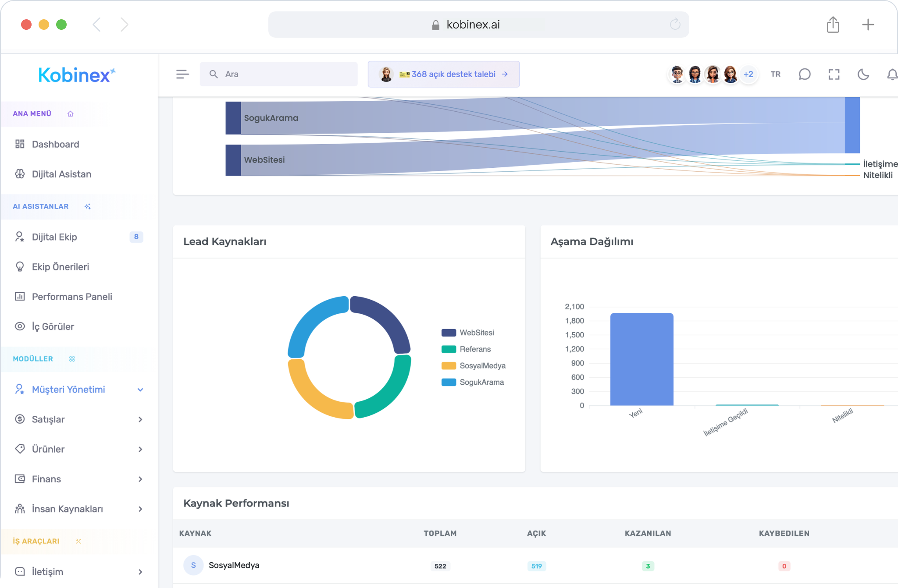Click the Dijital Ekip badge 8
Image resolution: width=898 pixels, height=588 pixels.
point(136,237)
